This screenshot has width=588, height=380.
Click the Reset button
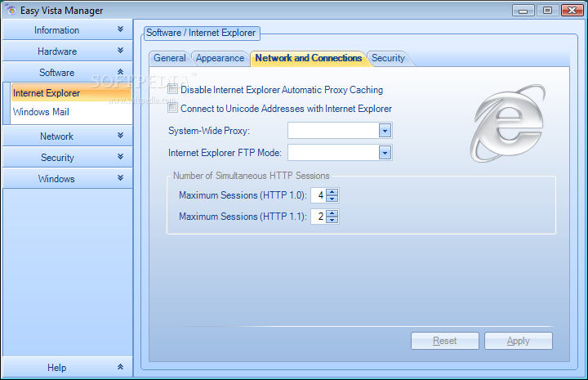pos(445,341)
